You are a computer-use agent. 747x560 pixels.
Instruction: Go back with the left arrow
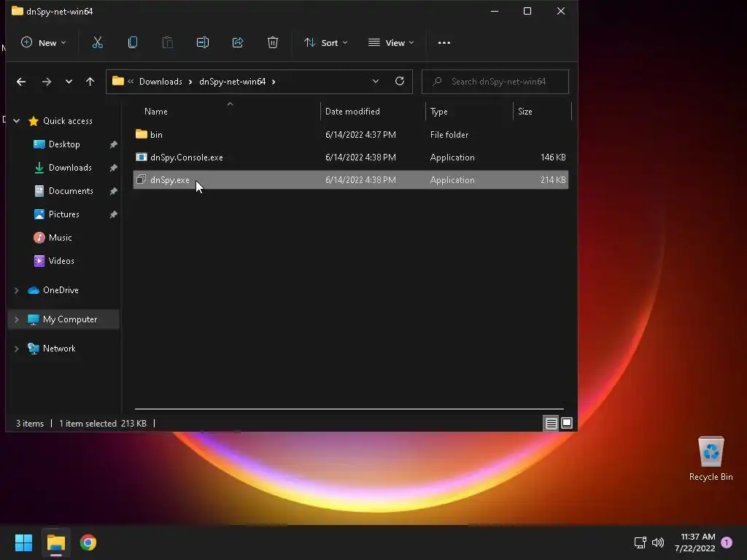pyautogui.click(x=21, y=82)
